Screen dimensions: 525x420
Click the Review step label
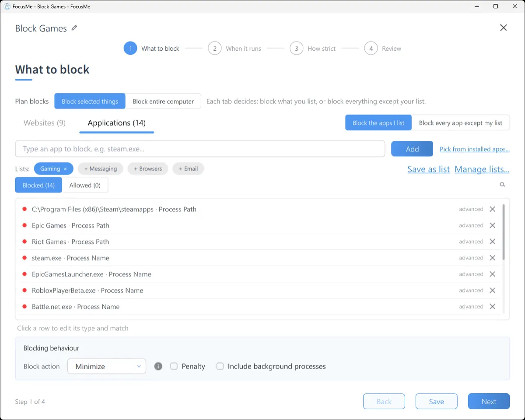coord(392,49)
